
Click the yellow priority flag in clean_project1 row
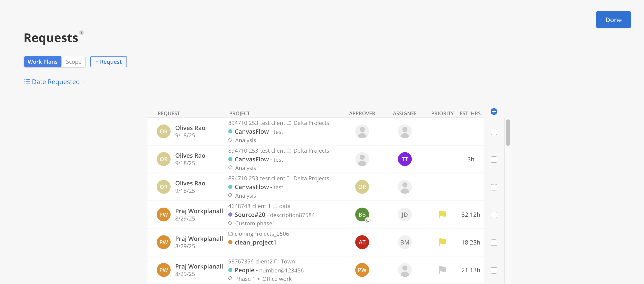tap(442, 242)
